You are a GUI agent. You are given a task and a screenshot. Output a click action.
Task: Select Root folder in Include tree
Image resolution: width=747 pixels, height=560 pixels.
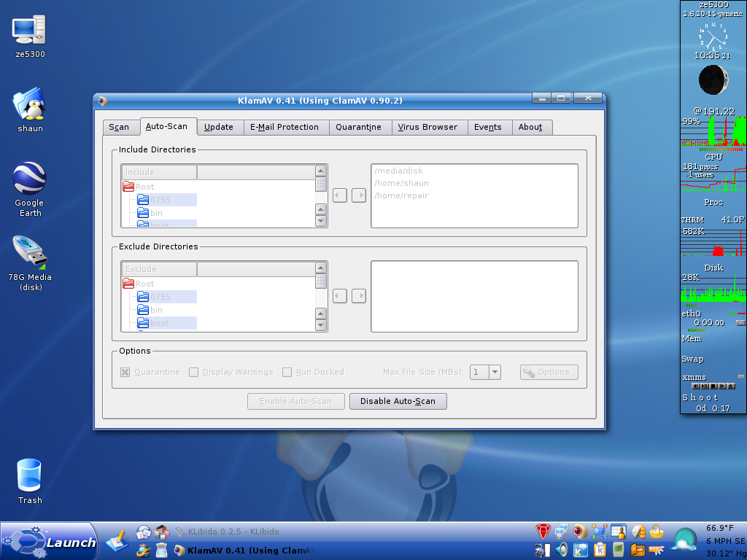point(139,187)
